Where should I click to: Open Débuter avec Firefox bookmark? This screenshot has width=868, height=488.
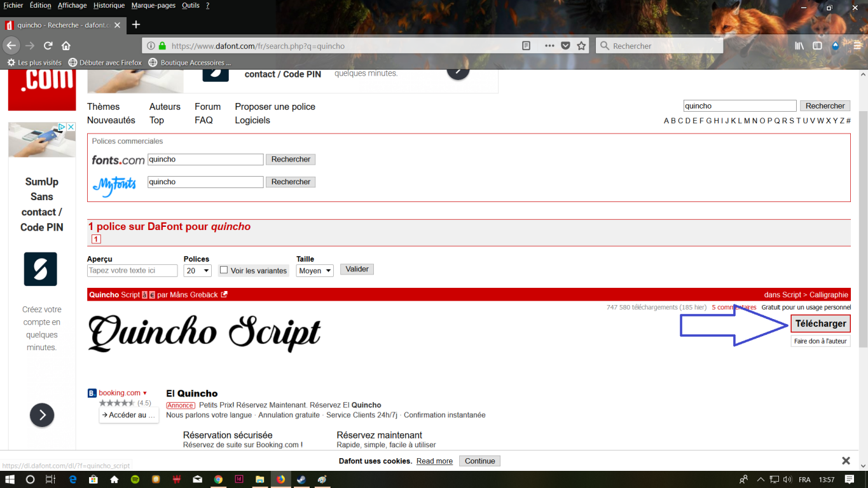[105, 63]
